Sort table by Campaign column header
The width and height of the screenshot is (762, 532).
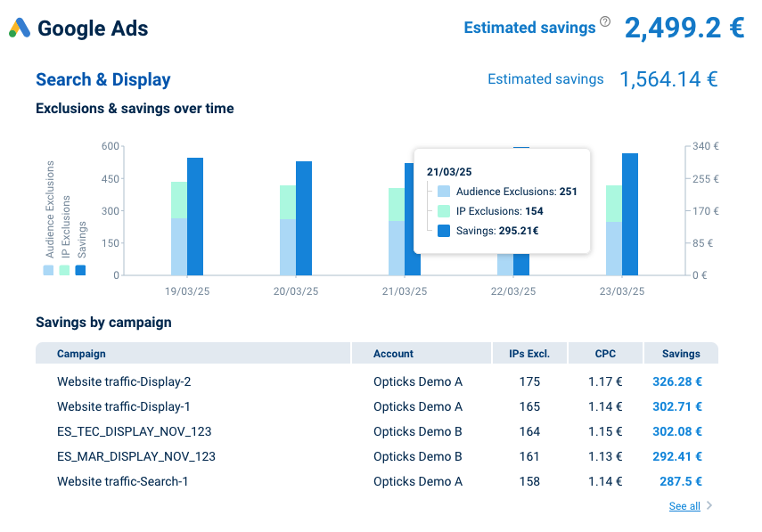[81, 354]
